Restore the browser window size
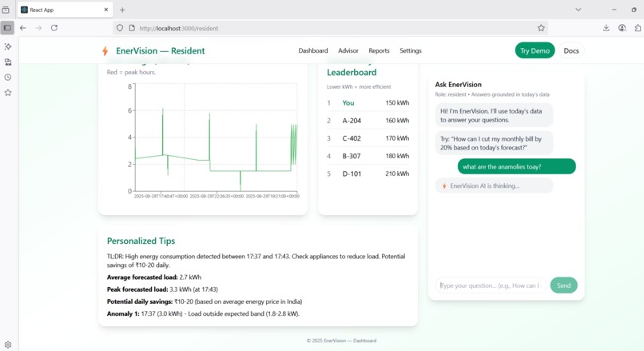Screen dimensions: 644x351 tap(634, 10)
